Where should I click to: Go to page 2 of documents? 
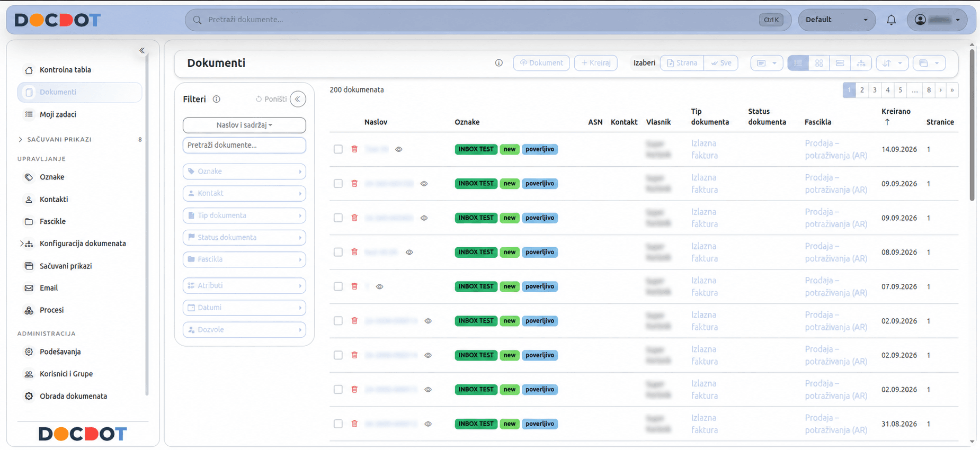[862, 91]
